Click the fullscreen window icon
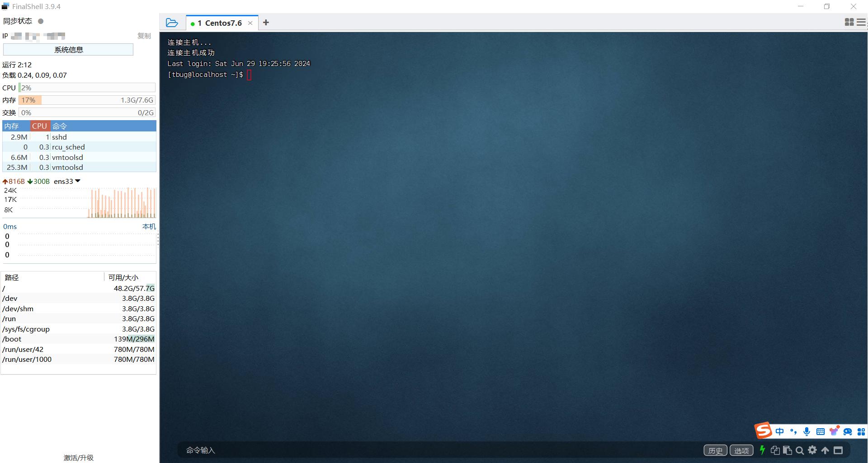This screenshot has height=463, width=868. pos(838,450)
